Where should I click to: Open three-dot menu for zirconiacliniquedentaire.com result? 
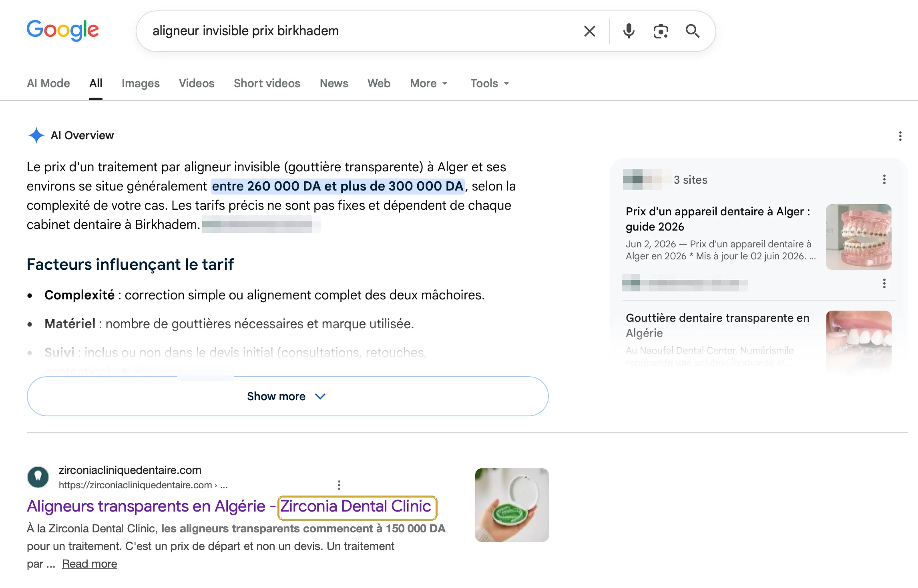[339, 485]
